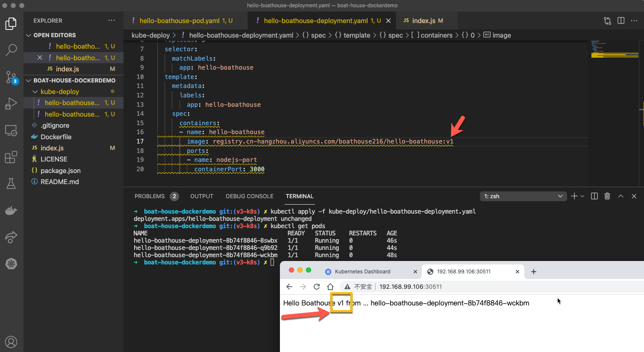Open the Run and Debug view
Image resolution: width=644 pixels, height=352 pixels.
[11, 104]
